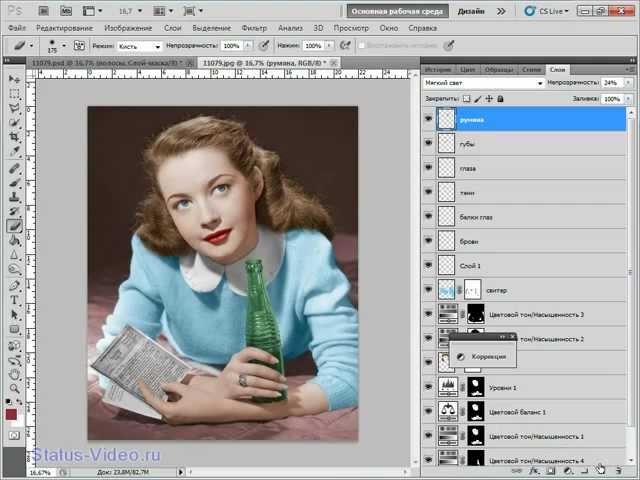This screenshot has width=640, height=480.
Task: Open the Заливка fill slider arrow
Action: pyautogui.click(x=628, y=99)
